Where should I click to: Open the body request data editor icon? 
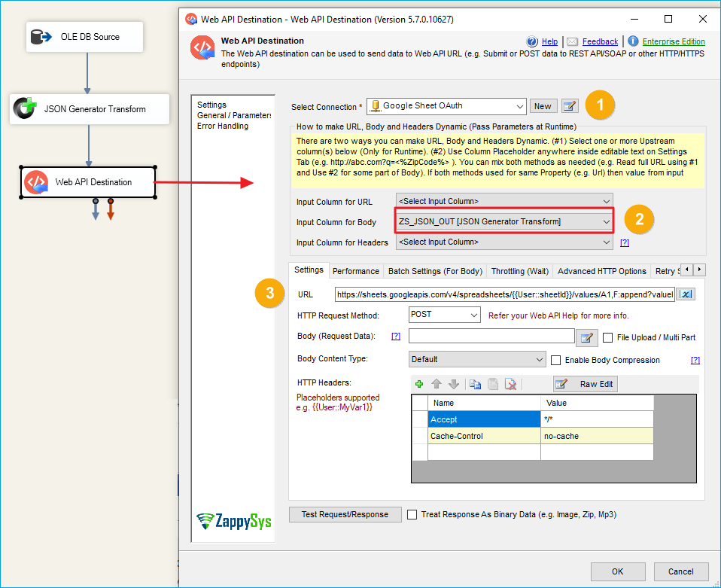coord(586,337)
